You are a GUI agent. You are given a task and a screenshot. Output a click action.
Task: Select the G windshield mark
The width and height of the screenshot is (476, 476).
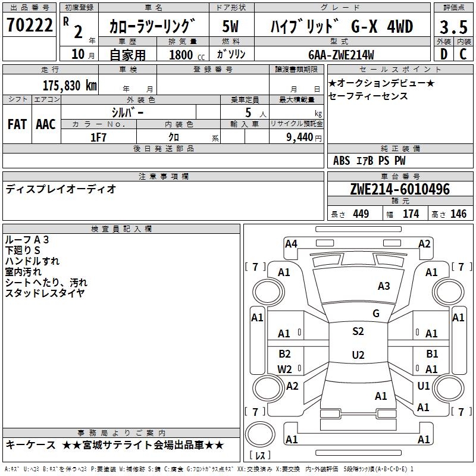pos(375,314)
